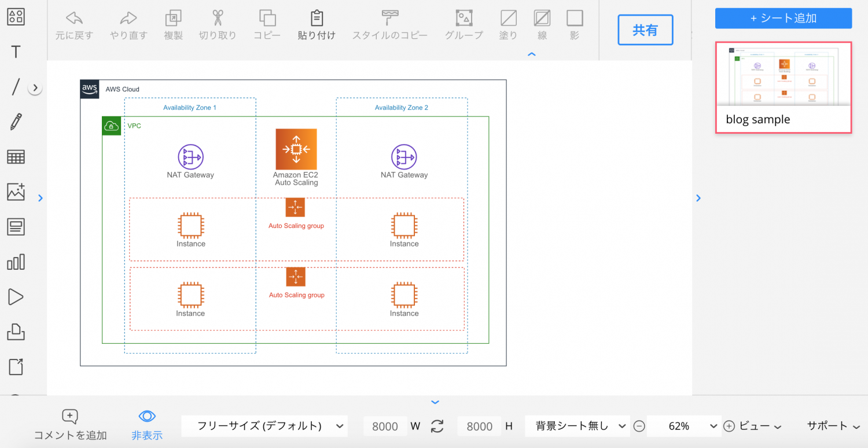The height and width of the screenshot is (448, 868).
Task: Select the Text tool in left sidebar
Action: (16, 52)
